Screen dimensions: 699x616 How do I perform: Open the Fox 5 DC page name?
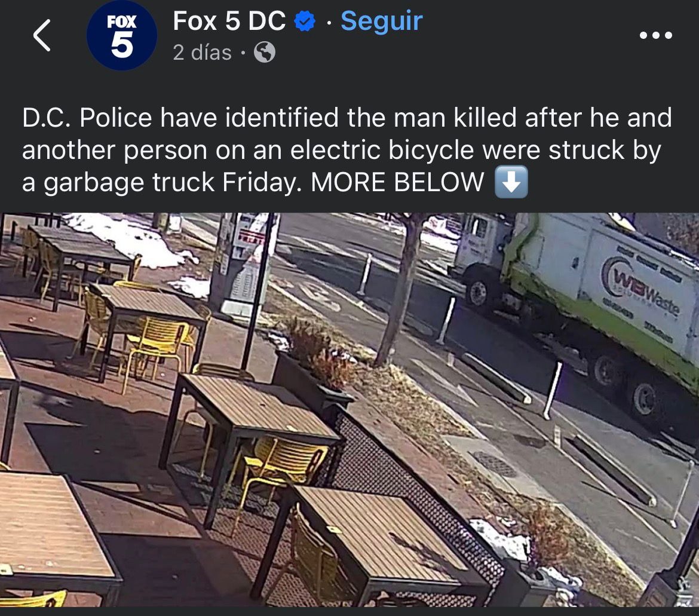click(x=229, y=21)
